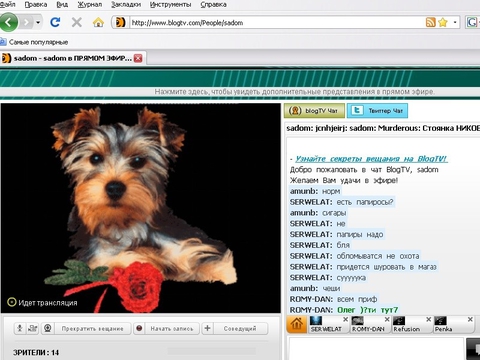This screenshot has width=480, height=360.
Task: Close the sadom browser tab
Action: tap(138, 58)
